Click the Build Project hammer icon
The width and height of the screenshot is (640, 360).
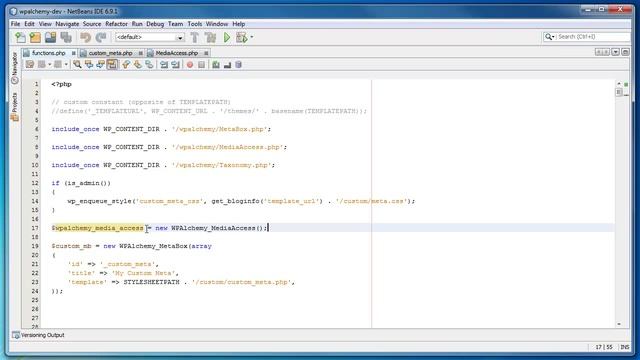[195, 38]
